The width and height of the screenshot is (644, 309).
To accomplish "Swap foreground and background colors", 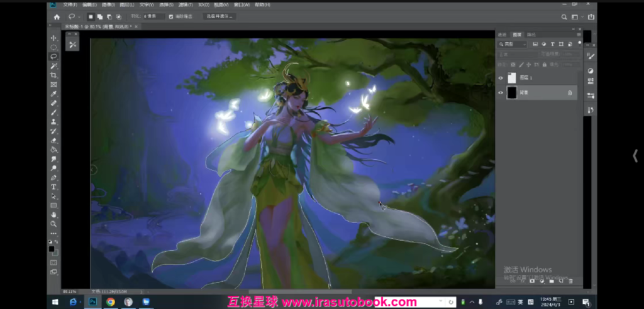I will click(x=56, y=242).
